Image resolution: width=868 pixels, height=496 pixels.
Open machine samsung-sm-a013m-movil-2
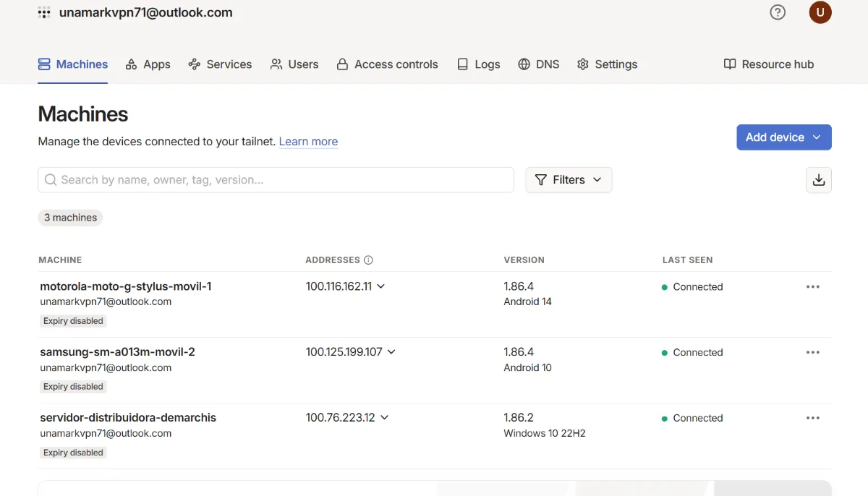click(x=118, y=352)
